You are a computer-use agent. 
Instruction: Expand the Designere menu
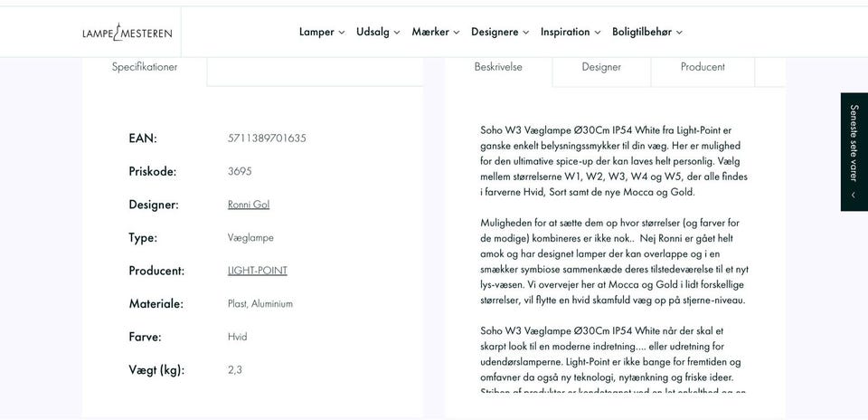pos(500,33)
